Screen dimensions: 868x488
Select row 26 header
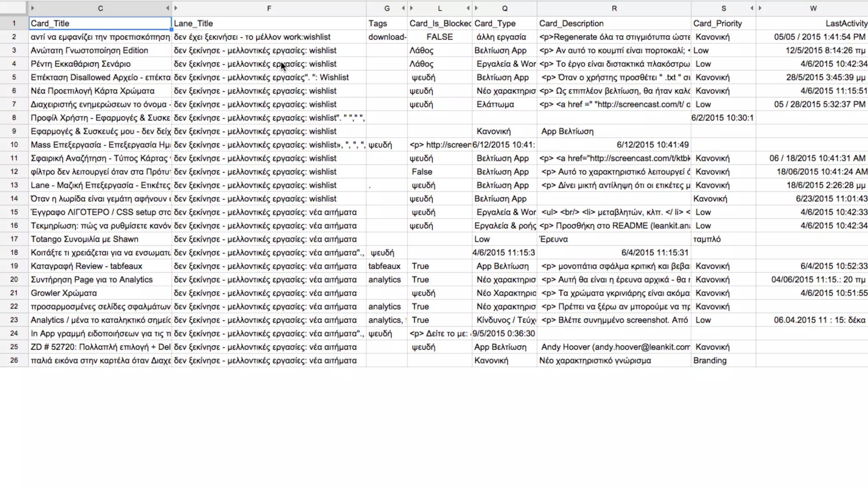14,360
